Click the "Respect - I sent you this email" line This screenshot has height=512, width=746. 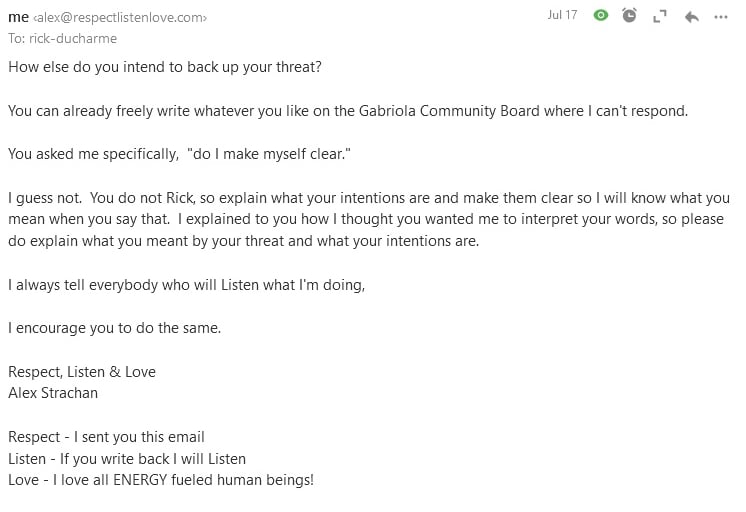coord(106,437)
